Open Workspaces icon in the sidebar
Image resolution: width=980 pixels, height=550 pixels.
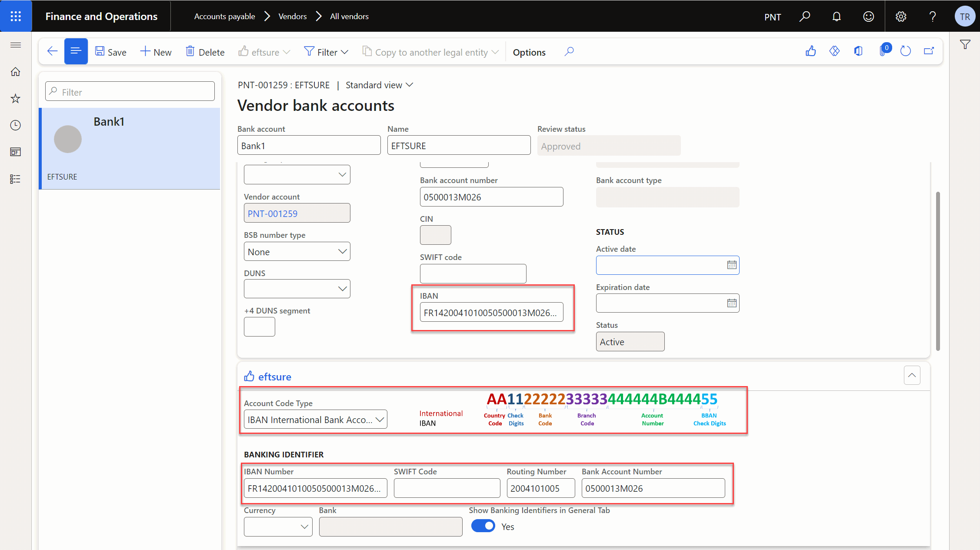(x=16, y=152)
